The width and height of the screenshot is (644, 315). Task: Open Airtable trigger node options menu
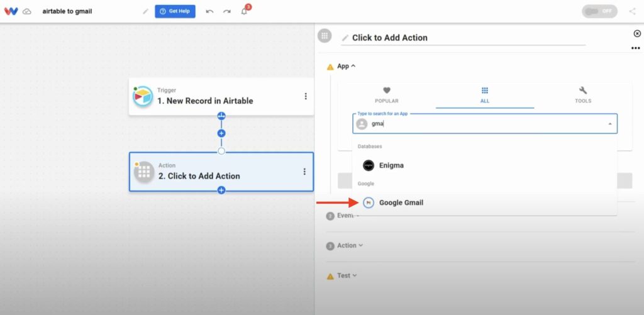coord(305,96)
